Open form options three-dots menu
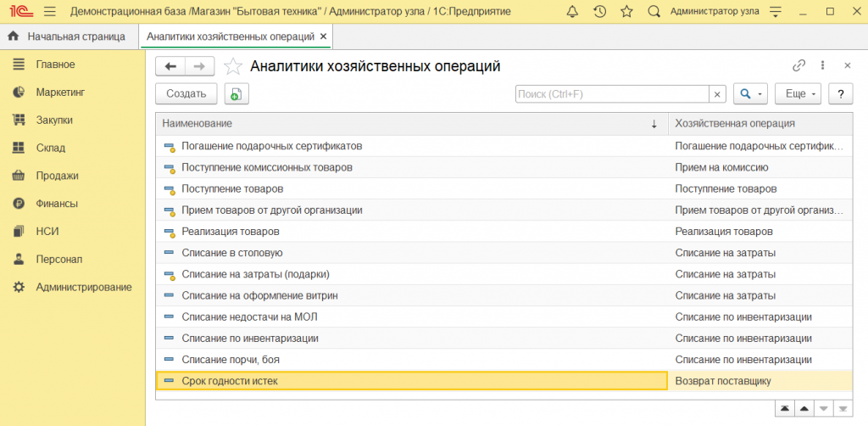The height and width of the screenshot is (426, 868). coord(822,65)
